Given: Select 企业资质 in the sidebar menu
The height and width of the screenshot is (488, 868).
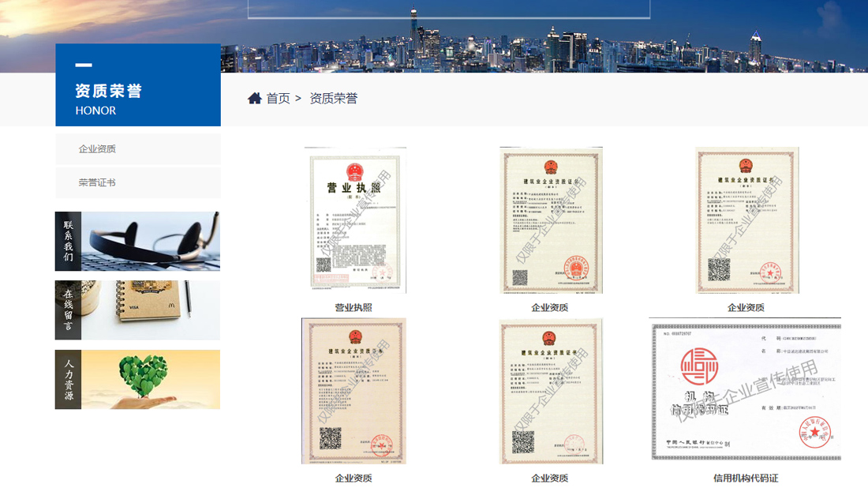Looking at the screenshot, I should (x=98, y=148).
